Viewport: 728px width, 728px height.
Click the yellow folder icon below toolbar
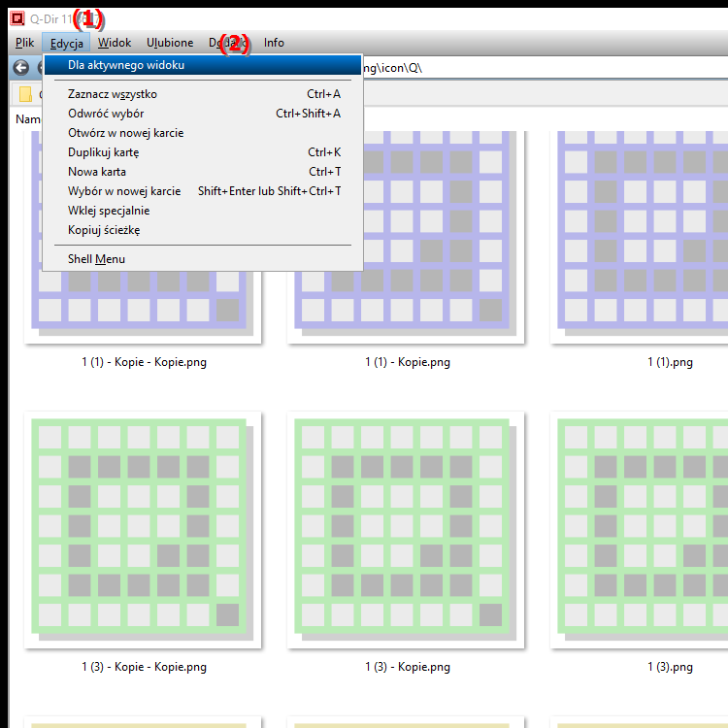pyautogui.click(x=25, y=94)
